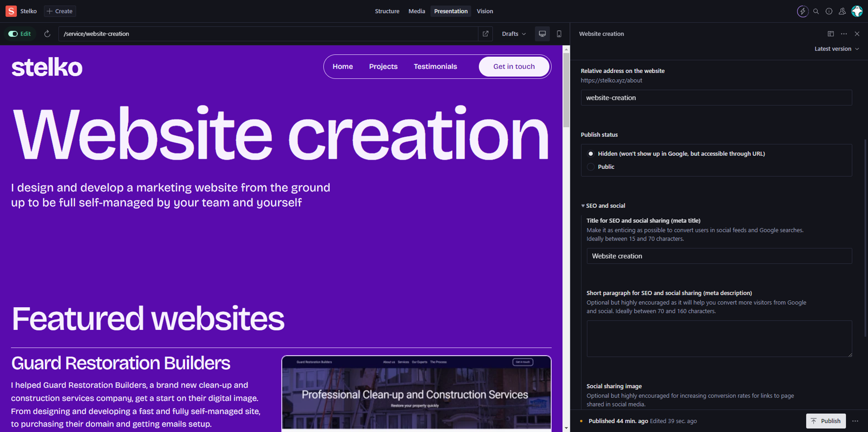Viewport: 868px width, 432px height.
Task: Click the refresh preview icon
Action: point(47,34)
